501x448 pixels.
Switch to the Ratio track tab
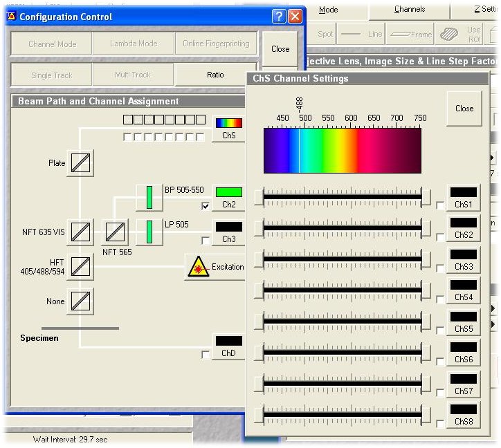point(215,75)
